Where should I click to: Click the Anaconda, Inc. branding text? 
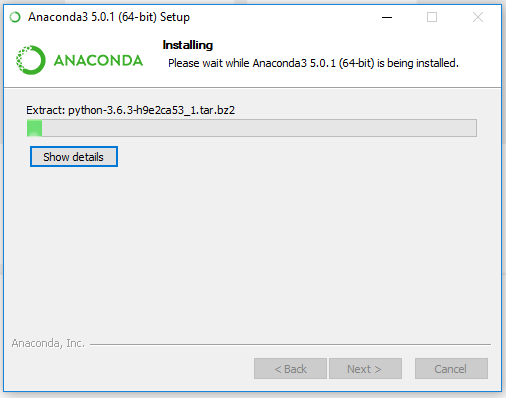(x=48, y=343)
